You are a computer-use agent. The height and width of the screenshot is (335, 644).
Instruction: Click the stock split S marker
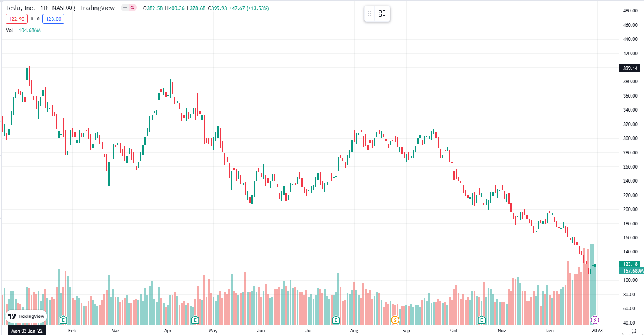(x=395, y=320)
